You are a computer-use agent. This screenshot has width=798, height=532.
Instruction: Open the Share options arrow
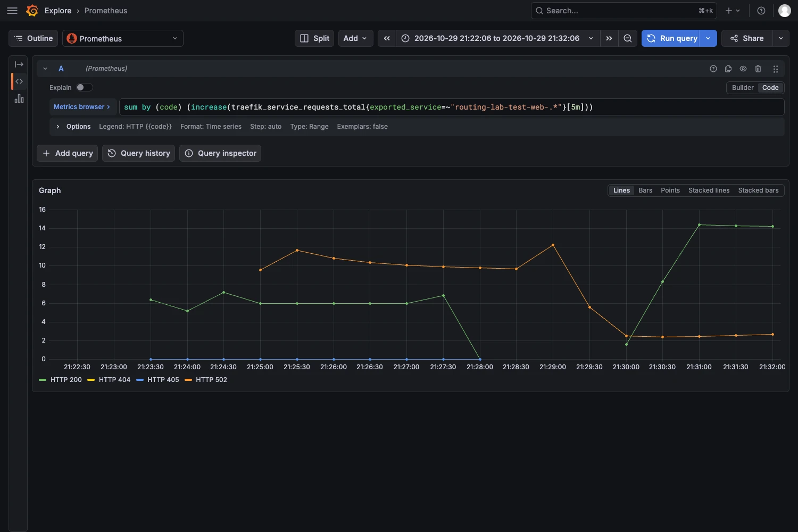tap(780, 38)
